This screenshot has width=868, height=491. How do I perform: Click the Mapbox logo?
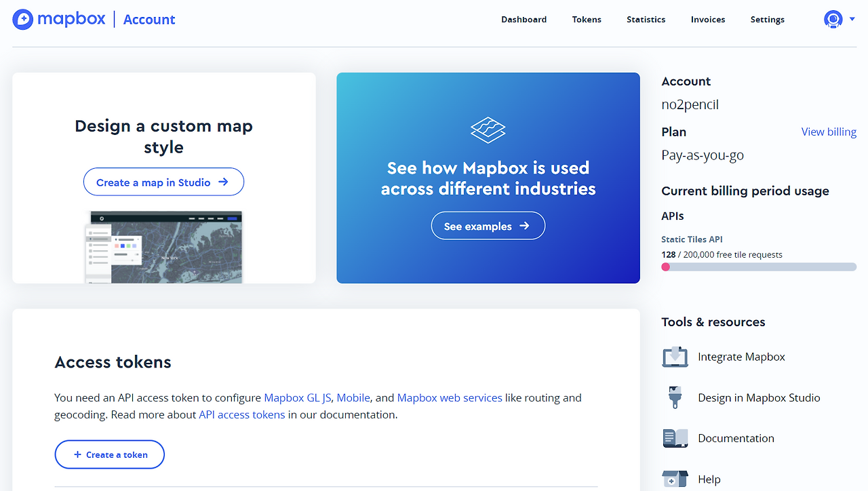tap(59, 19)
